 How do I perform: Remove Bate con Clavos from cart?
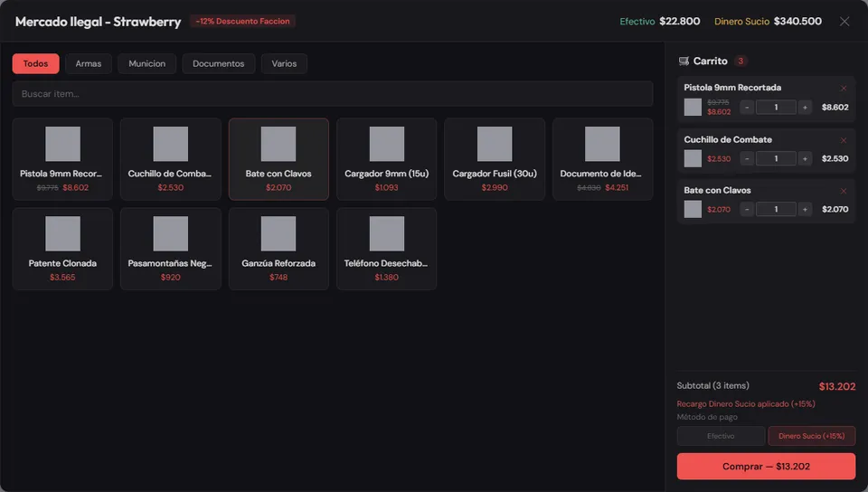(843, 191)
